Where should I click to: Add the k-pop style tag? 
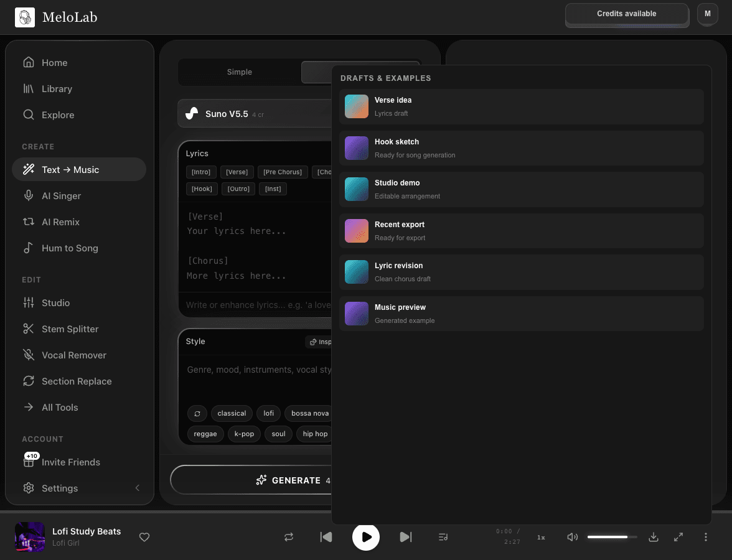(x=244, y=434)
